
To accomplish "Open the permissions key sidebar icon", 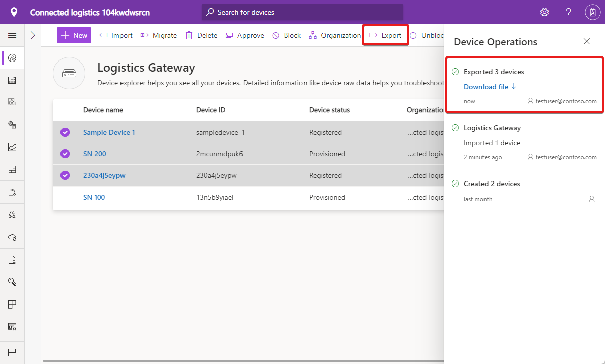I will coord(12,282).
